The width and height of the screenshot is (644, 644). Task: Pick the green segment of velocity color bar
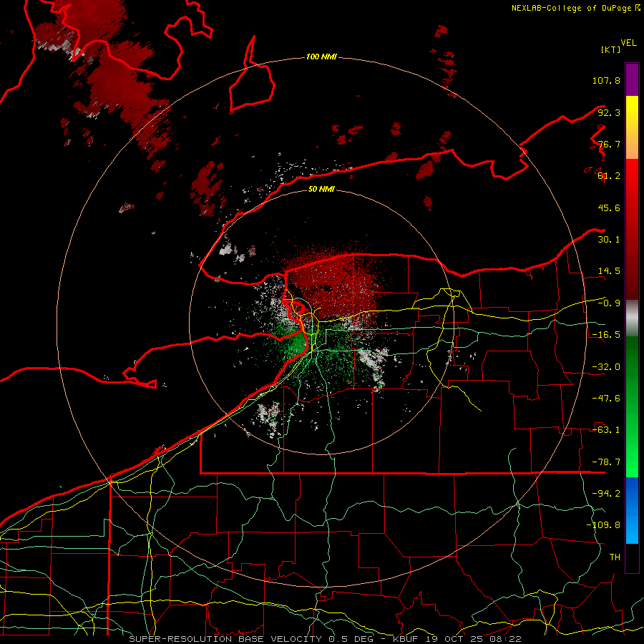pyautogui.click(x=632, y=406)
